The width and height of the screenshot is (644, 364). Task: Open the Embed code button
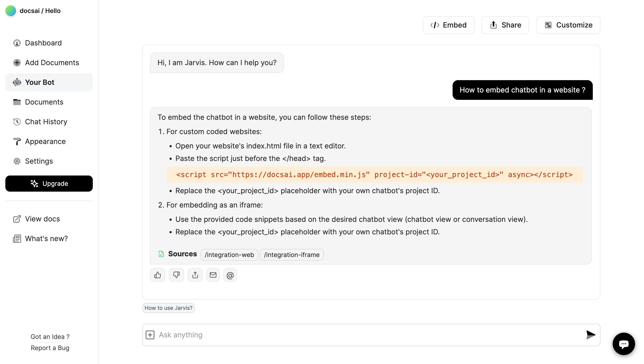448,25
